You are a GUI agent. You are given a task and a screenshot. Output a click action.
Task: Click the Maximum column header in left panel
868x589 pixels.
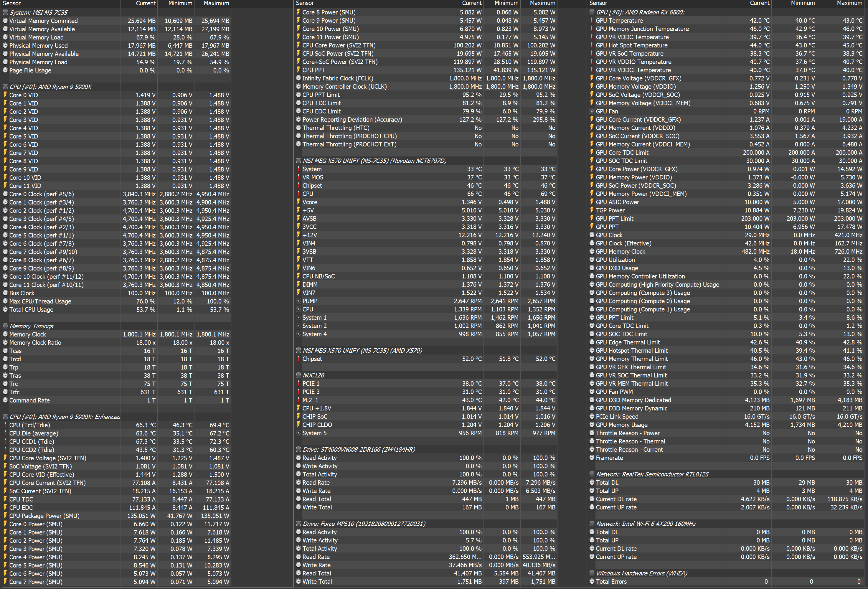tap(216, 3)
